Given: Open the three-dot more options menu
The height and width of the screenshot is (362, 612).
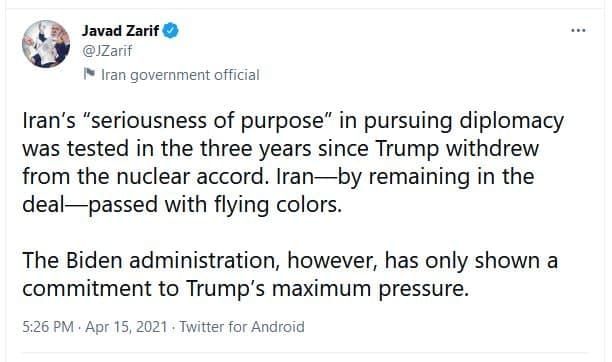Looking at the screenshot, I should pyautogui.click(x=578, y=30).
